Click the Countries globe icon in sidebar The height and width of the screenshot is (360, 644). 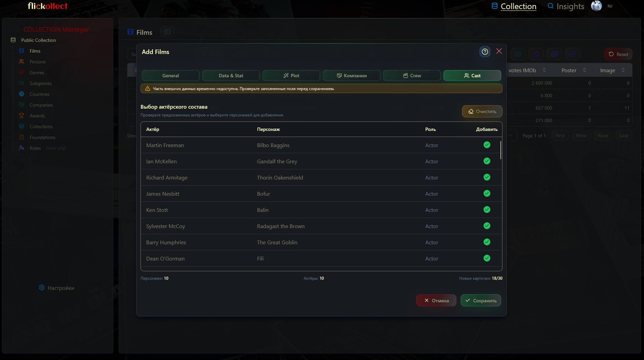point(22,94)
